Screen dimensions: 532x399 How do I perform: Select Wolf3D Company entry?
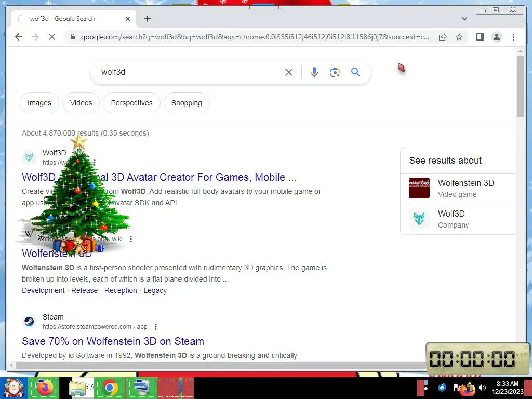coord(462,219)
